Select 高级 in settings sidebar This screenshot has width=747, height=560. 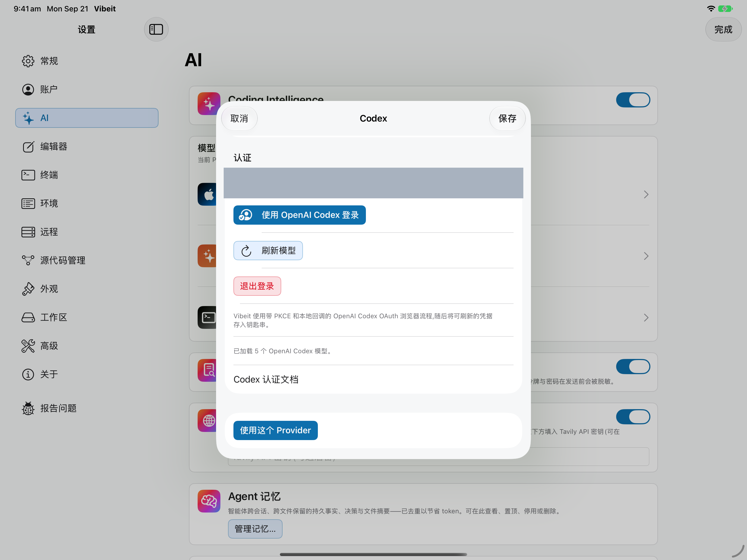[87, 346]
